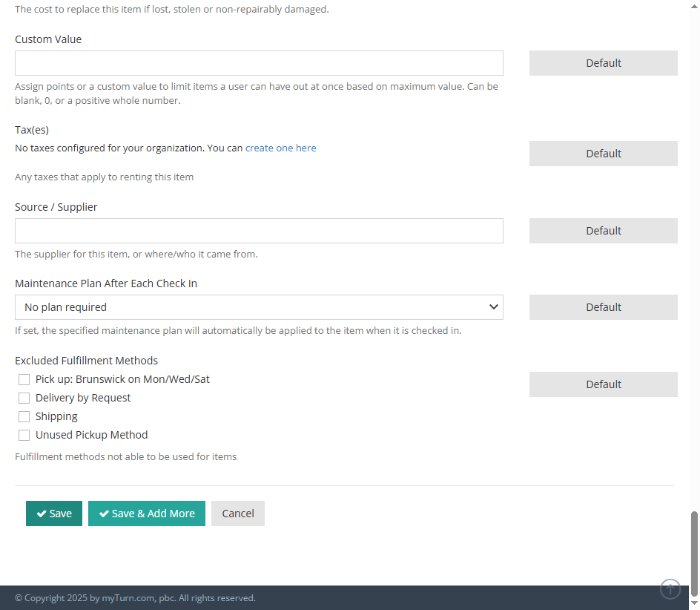This screenshot has height=610, width=700.
Task: Click 'Fulfillment methods not able to be used' text
Action: (125, 456)
